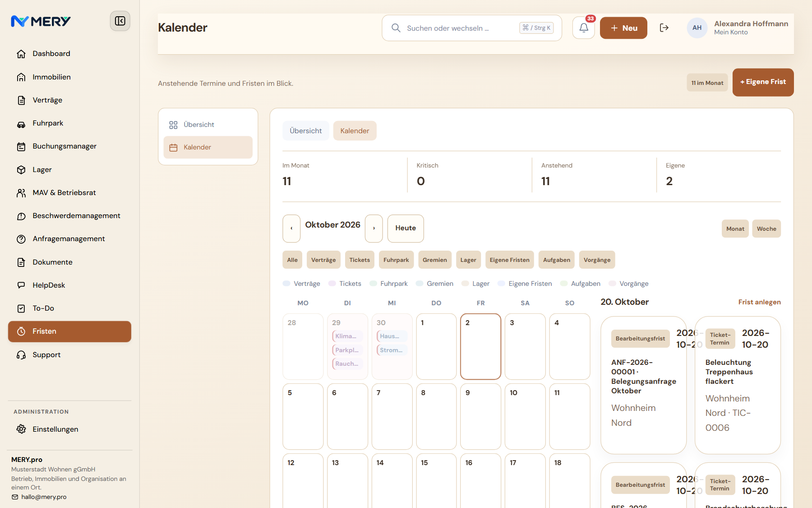The image size is (812, 508).
Task: Click the MAV & Betriebsrat people icon
Action: click(21, 193)
